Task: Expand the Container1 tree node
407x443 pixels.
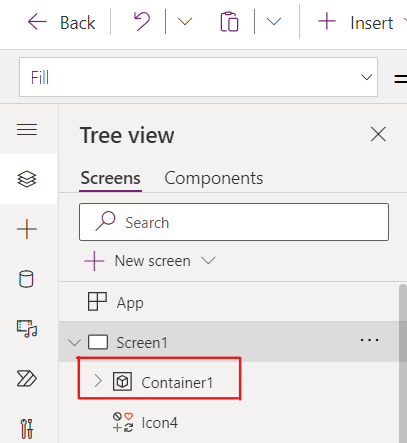Action: tap(98, 381)
